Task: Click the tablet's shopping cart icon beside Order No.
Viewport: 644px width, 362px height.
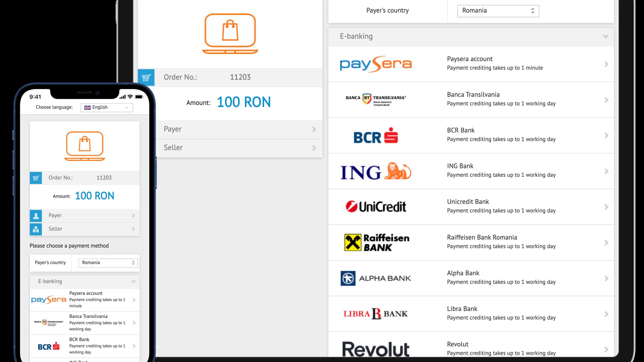Action: pyautogui.click(x=146, y=77)
